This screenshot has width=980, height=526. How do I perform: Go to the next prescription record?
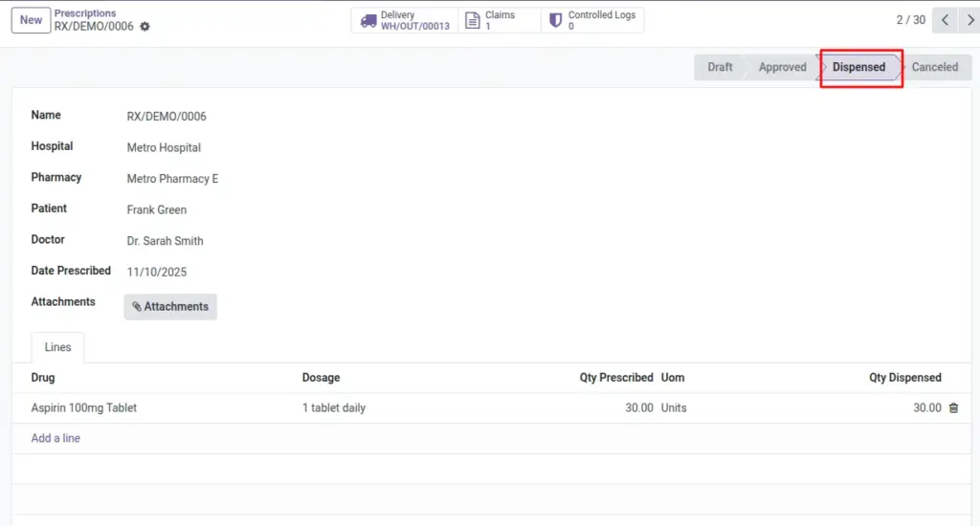coord(970,20)
